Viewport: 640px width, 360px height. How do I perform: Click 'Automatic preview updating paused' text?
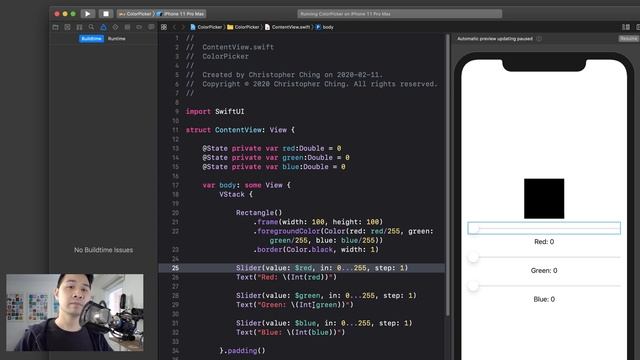pyautogui.click(x=495, y=39)
